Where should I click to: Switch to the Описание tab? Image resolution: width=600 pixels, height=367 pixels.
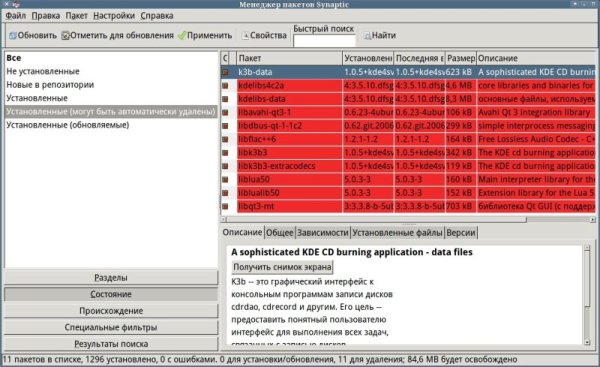[x=242, y=232]
